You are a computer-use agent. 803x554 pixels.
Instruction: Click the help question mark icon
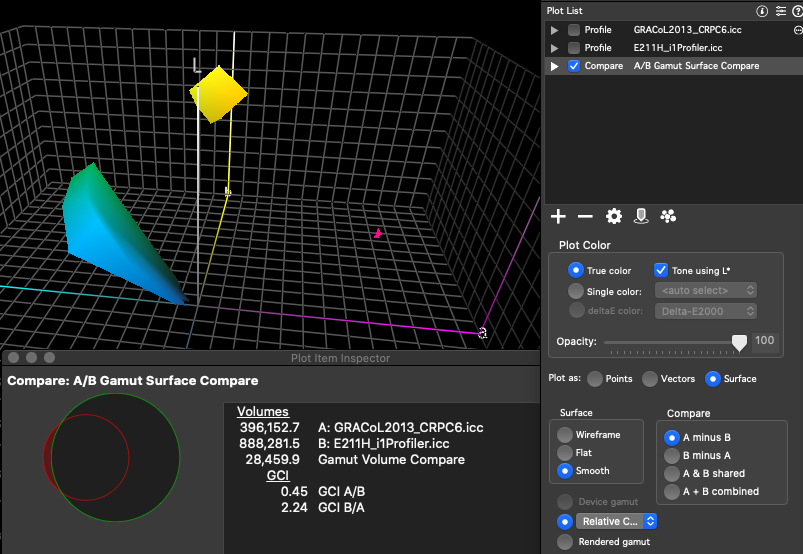pyautogui.click(x=796, y=11)
